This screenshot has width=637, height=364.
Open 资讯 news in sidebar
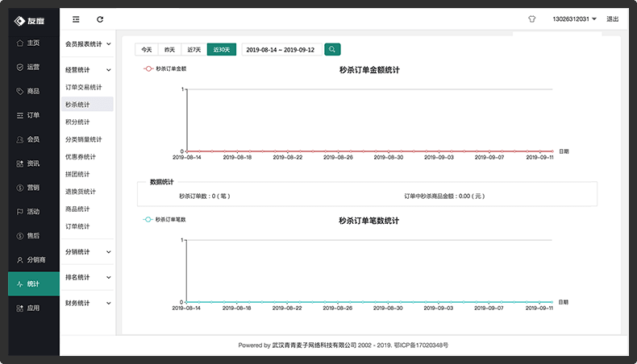pos(33,163)
